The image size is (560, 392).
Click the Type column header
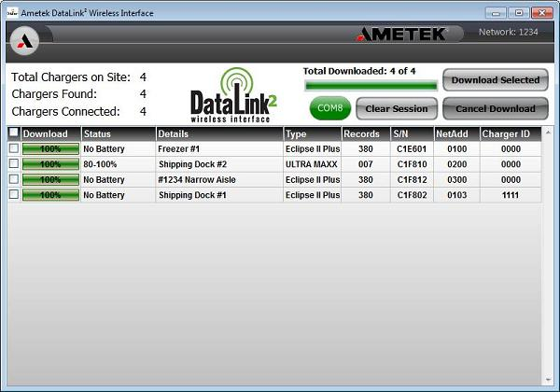(x=311, y=134)
